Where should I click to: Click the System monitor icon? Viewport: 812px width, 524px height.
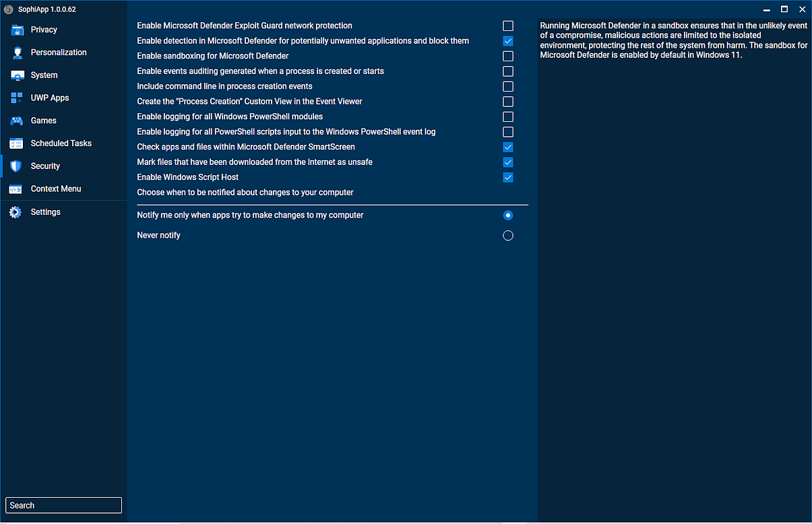[17, 75]
